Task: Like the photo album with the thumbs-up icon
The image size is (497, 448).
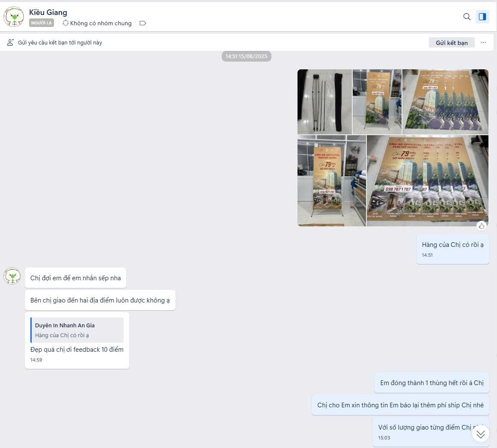Action: pos(482,226)
